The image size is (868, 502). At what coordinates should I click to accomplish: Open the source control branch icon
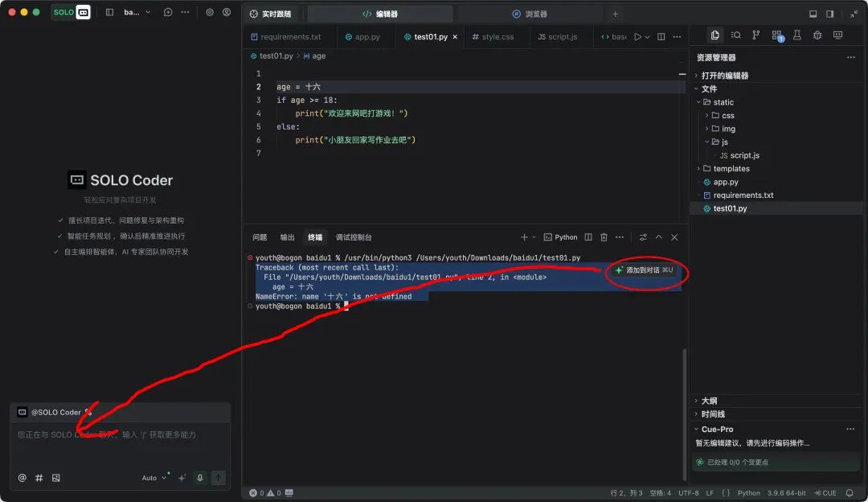click(755, 35)
